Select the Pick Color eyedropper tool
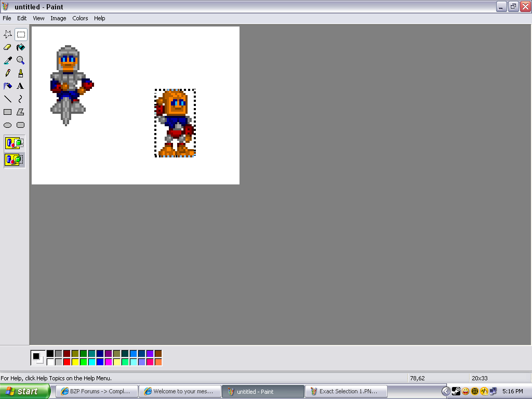532x399 pixels. (x=7, y=60)
